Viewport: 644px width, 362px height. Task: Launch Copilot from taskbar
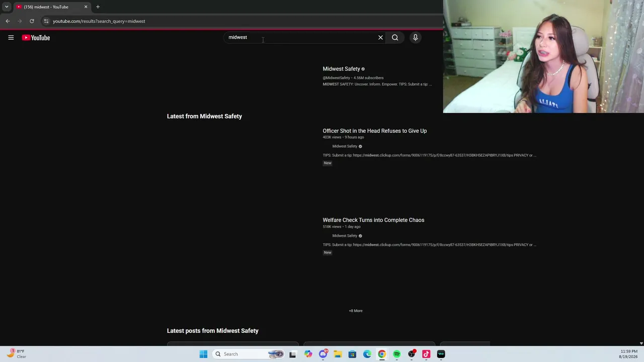(308, 354)
